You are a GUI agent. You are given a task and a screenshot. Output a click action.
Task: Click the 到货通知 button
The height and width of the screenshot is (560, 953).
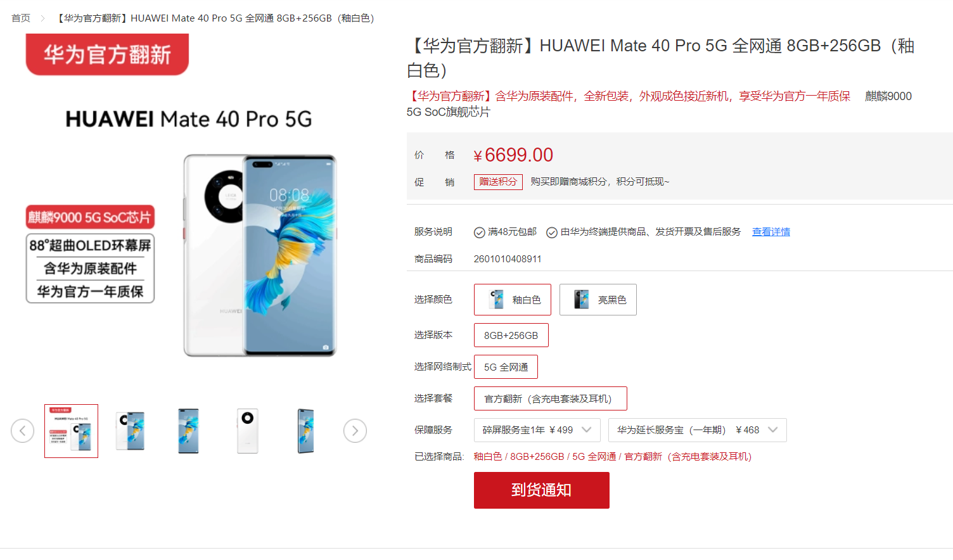point(542,490)
